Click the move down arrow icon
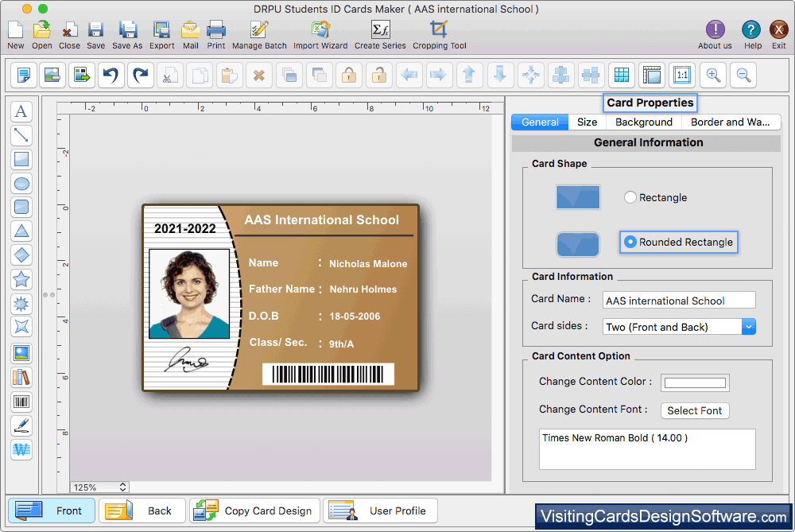The width and height of the screenshot is (795, 532). [x=500, y=75]
